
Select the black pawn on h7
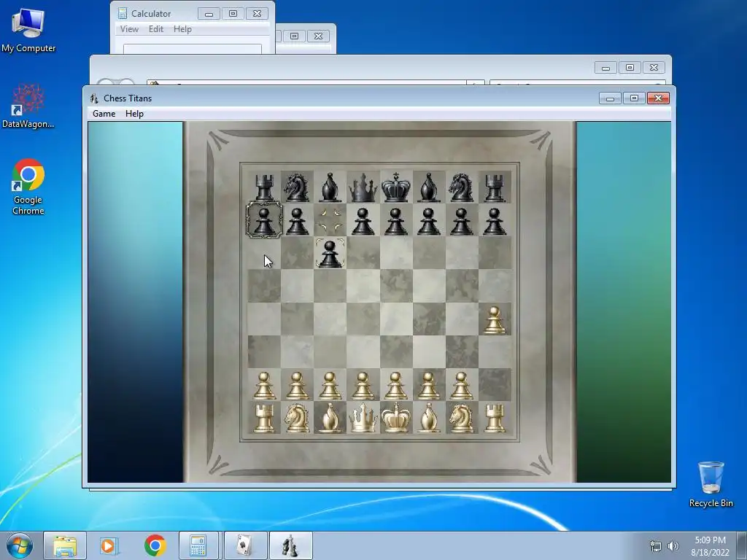pyautogui.click(x=495, y=222)
